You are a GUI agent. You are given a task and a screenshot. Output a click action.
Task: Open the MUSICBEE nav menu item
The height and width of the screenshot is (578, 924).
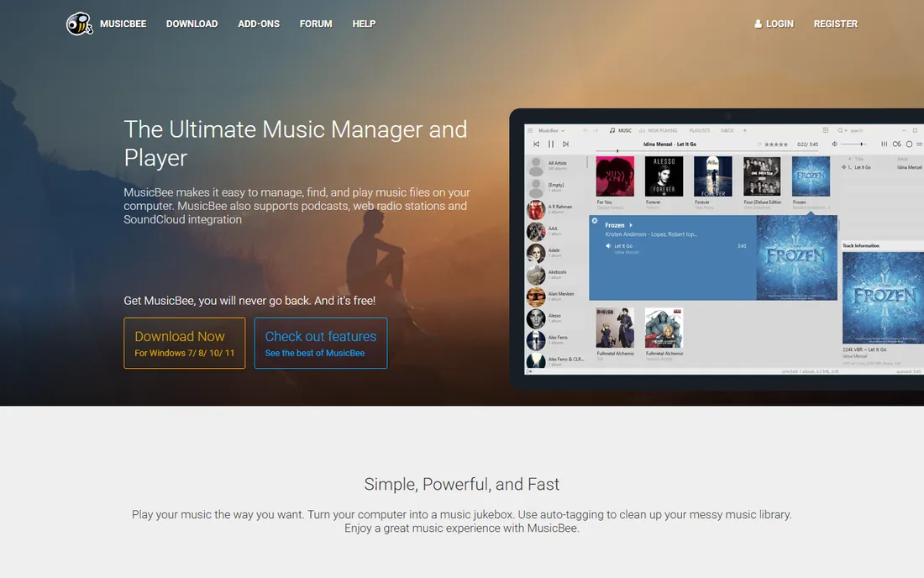pyautogui.click(x=123, y=24)
